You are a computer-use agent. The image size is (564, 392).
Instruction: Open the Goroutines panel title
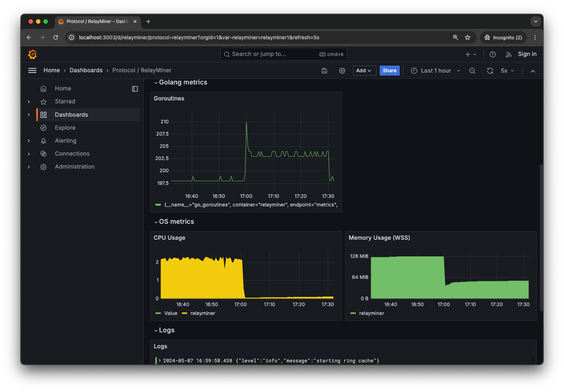[169, 99]
